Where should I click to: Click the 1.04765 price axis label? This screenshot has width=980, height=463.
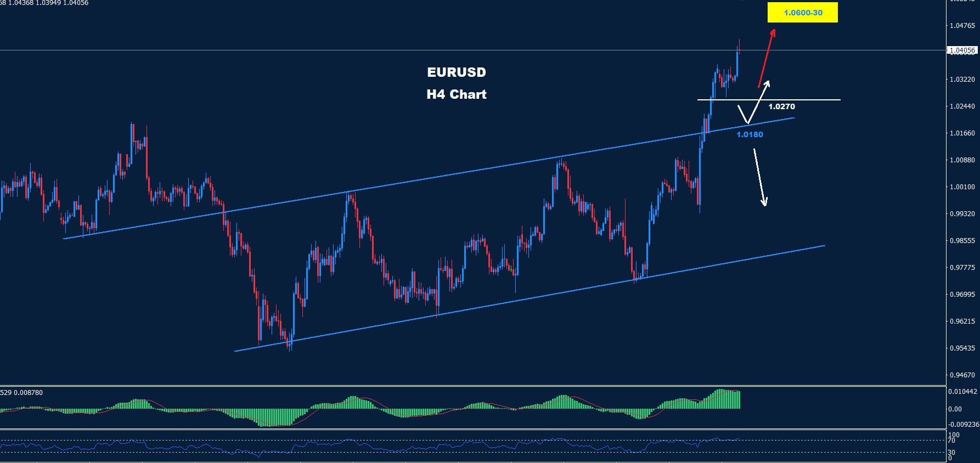click(x=962, y=26)
